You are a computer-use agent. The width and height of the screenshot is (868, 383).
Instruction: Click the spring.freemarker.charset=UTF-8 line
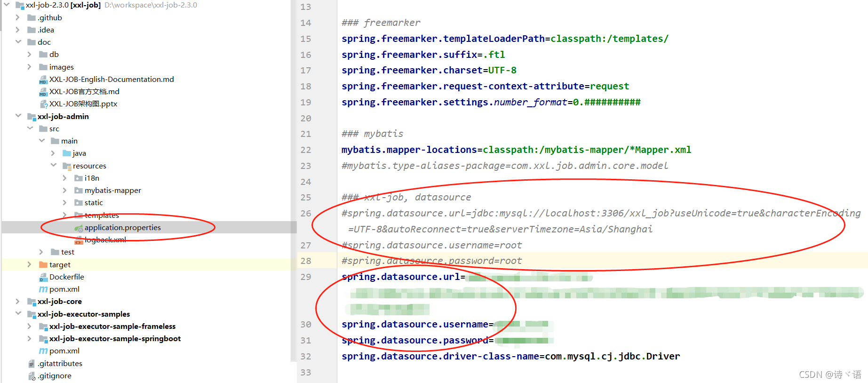coord(429,70)
